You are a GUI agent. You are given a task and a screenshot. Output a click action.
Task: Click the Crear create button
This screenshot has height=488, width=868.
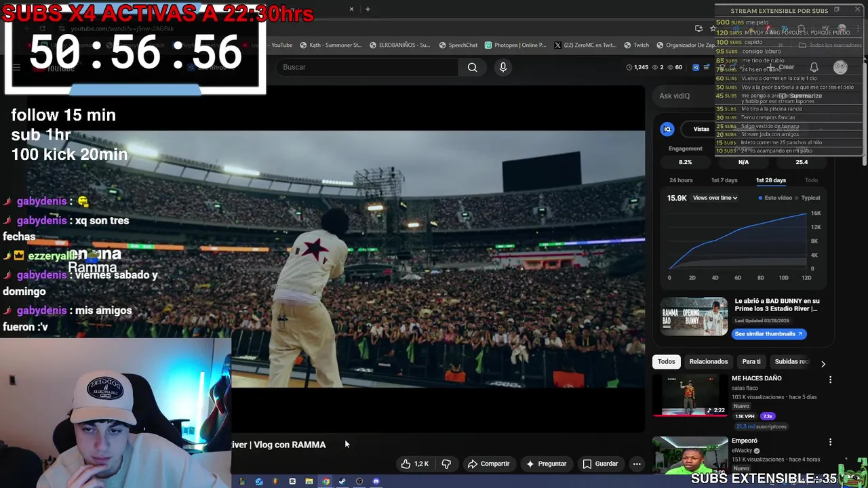tap(782, 67)
